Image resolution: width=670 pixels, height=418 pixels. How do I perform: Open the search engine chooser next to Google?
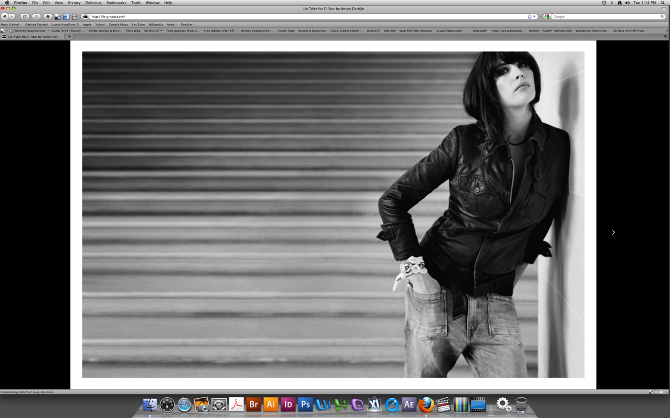pos(547,16)
